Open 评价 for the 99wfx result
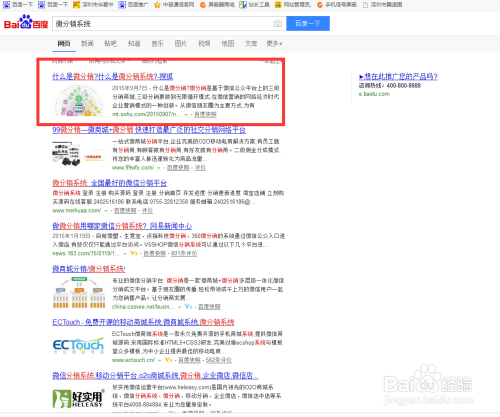 (x=200, y=168)
